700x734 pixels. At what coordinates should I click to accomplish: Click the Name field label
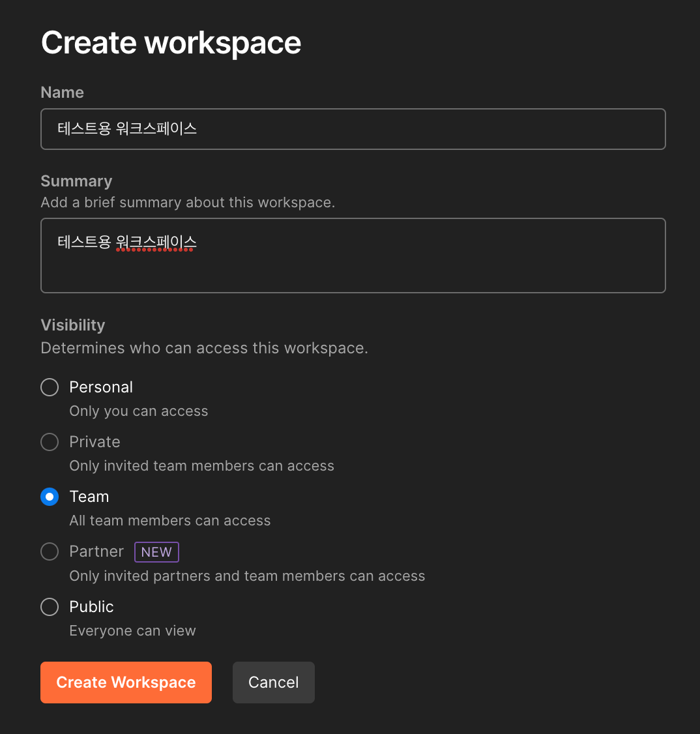click(62, 92)
